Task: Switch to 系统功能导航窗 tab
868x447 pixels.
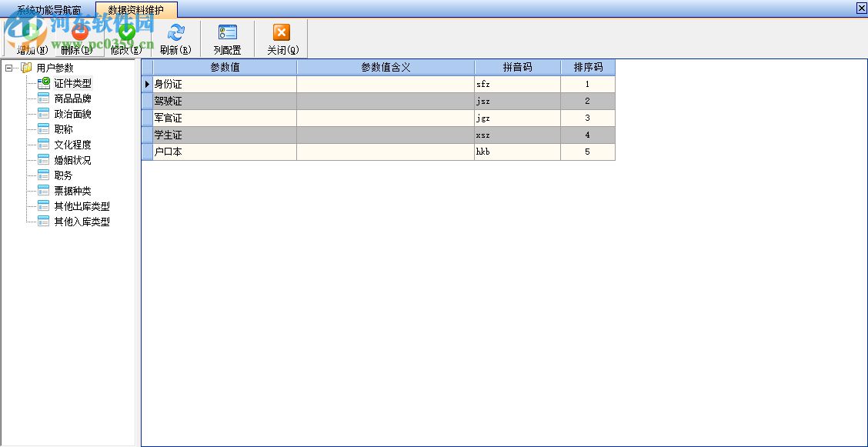Action: [x=48, y=10]
